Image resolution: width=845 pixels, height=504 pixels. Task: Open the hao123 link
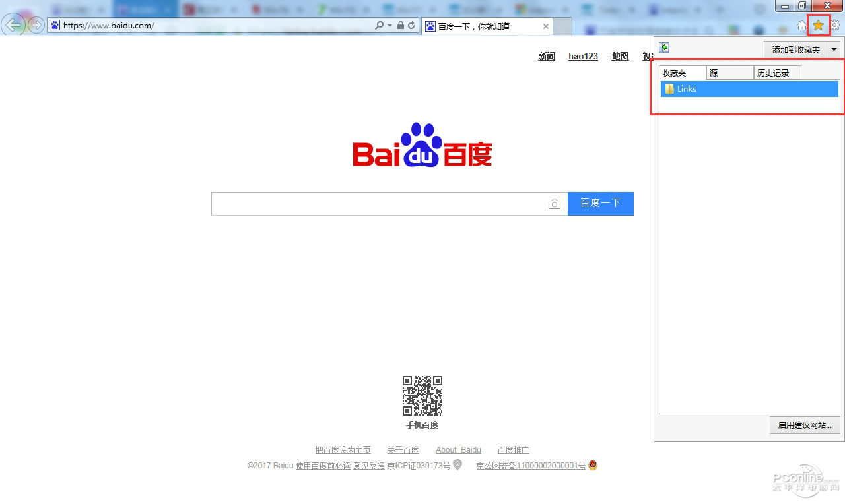[x=583, y=57]
